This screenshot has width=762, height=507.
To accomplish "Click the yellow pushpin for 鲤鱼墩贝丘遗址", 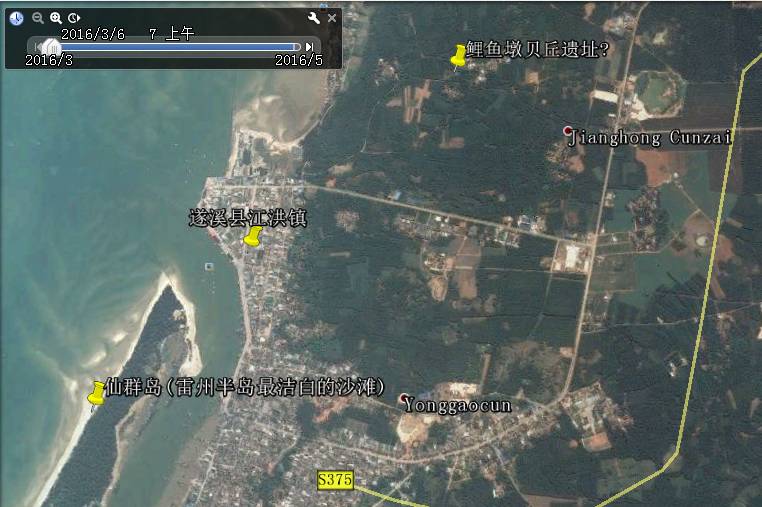I will [x=458, y=55].
